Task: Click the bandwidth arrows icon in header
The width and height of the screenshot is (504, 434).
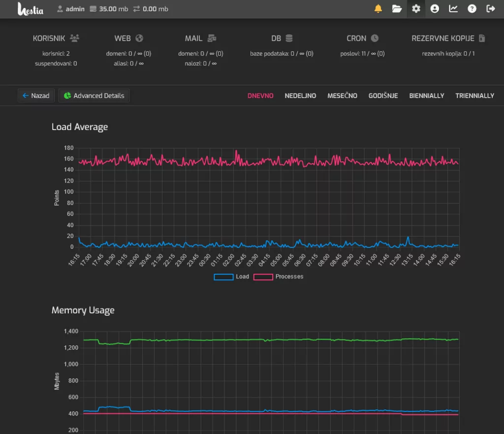Action: (x=137, y=9)
